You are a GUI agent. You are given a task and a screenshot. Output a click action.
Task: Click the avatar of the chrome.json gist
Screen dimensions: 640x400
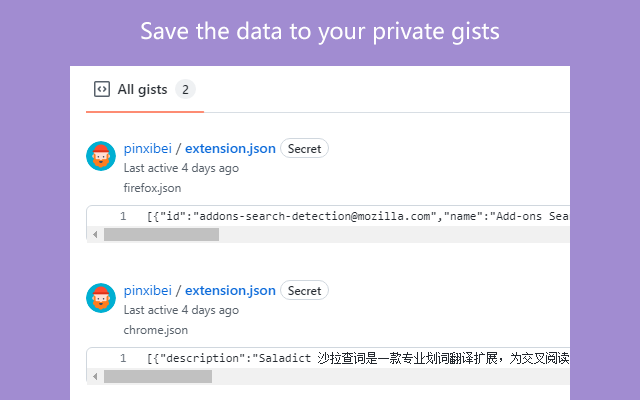[101, 298]
